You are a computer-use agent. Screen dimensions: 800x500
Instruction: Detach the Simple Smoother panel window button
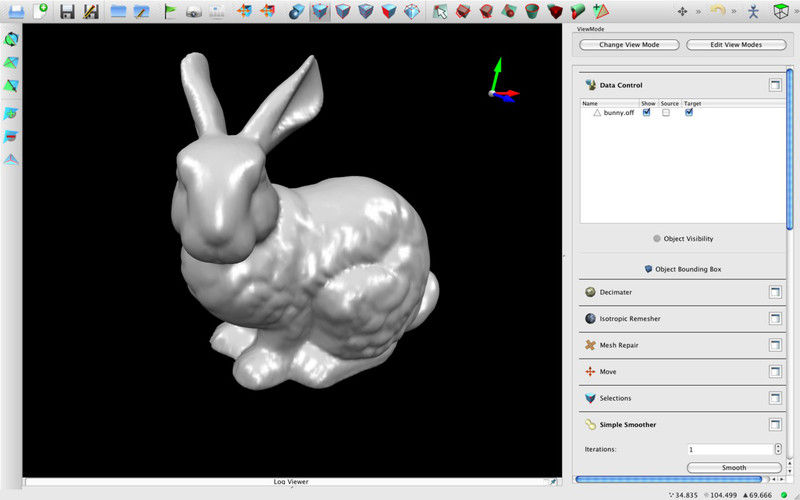pos(775,424)
